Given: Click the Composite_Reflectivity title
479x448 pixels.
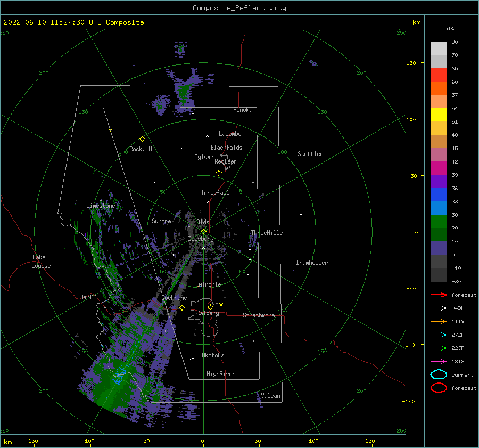Looking at the screenshot, I should pos(240,8).
